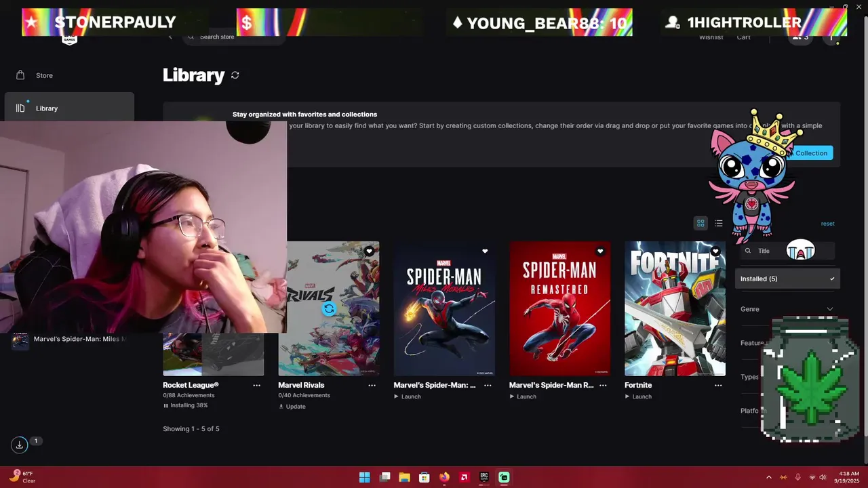Pause the Rocket League installation
This screenshot has width=868, height=488.
[165, 405]
